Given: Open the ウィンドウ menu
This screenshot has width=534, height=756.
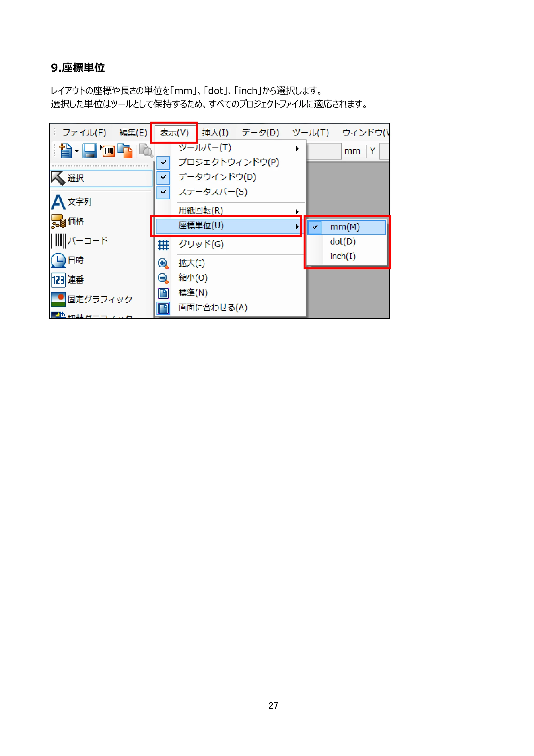Looking at the screenshot, I should 366,133.
